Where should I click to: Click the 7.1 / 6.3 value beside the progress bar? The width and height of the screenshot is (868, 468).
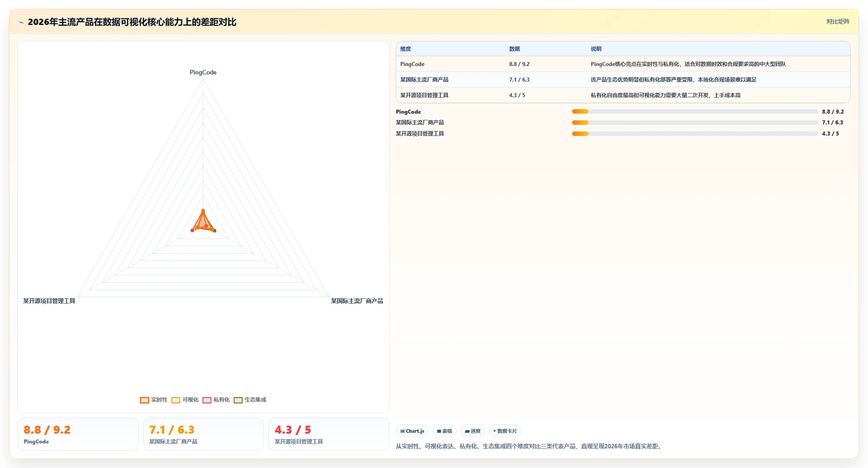click(x=832, y=123)
